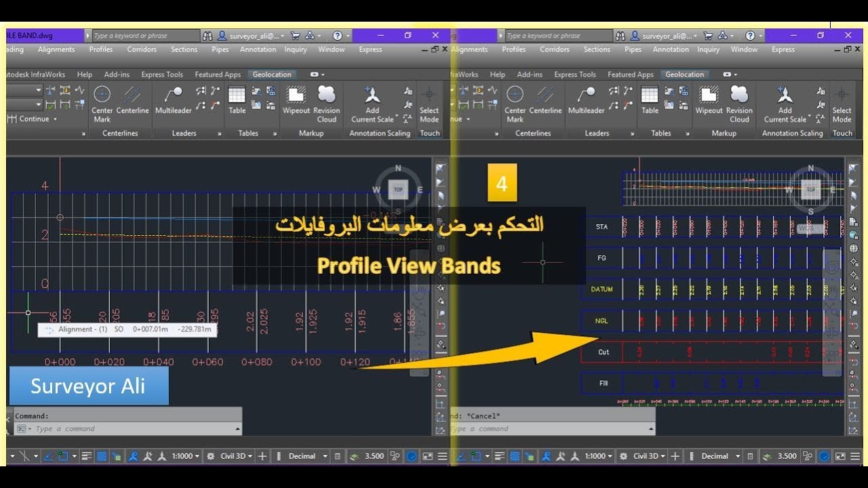868x488 pixels.
Task: Toggle lineweight display in right status bar
Action: pyautogui.click(x=500, y=456)
